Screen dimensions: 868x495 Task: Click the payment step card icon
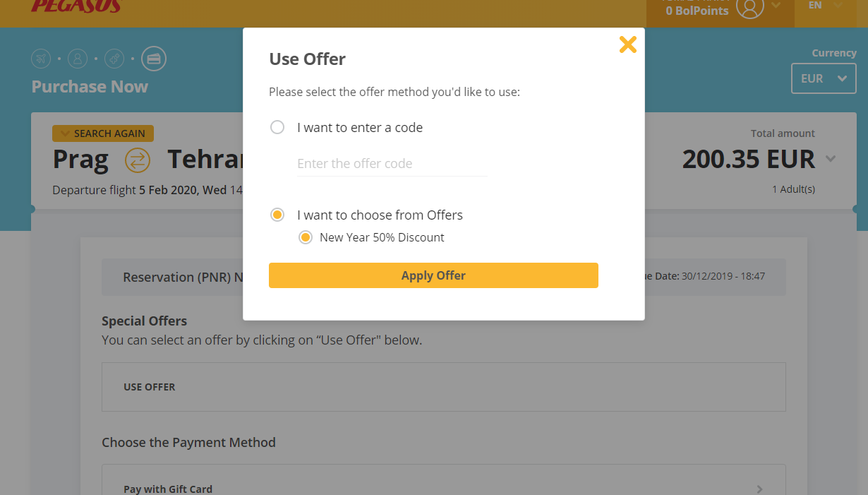[x=154, y=58]
